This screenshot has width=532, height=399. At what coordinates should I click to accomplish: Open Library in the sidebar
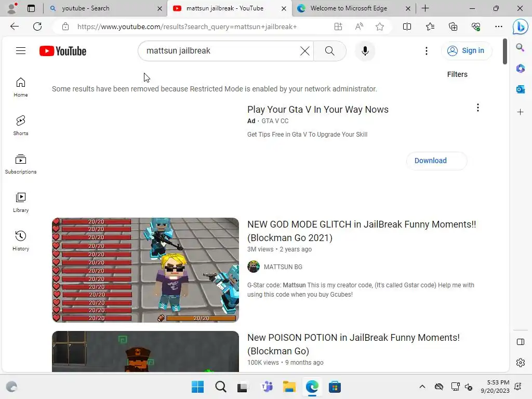click(21, 203)
